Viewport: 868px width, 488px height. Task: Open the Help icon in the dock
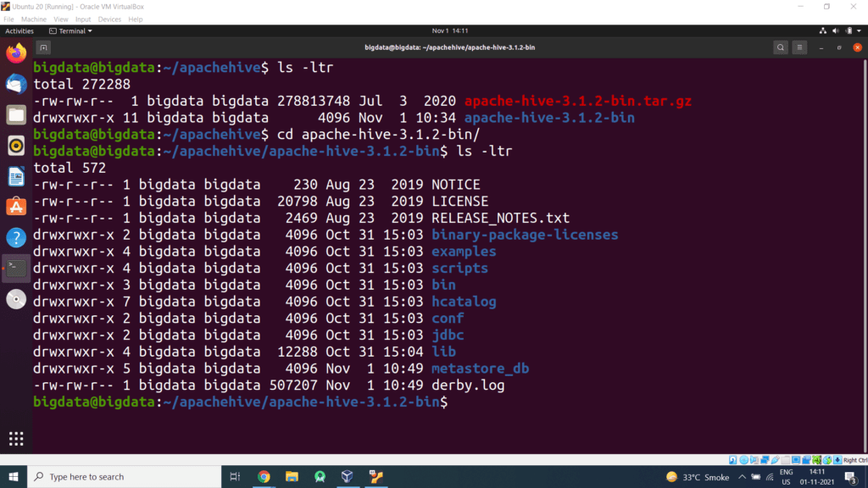[16, 238]
